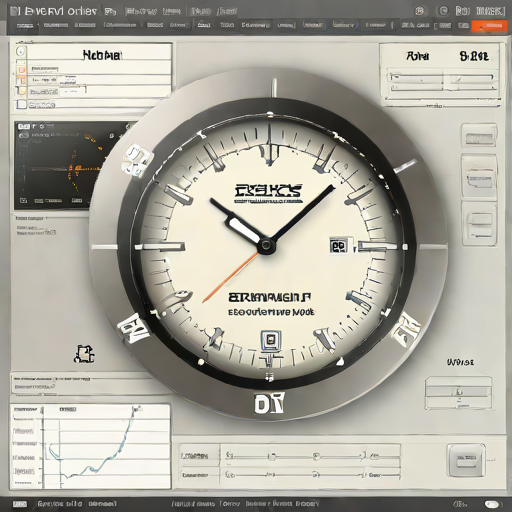
Task: Flip the toggle switch in bottom-right status bar
Action: pyautogui.click(x=492, y=504)
